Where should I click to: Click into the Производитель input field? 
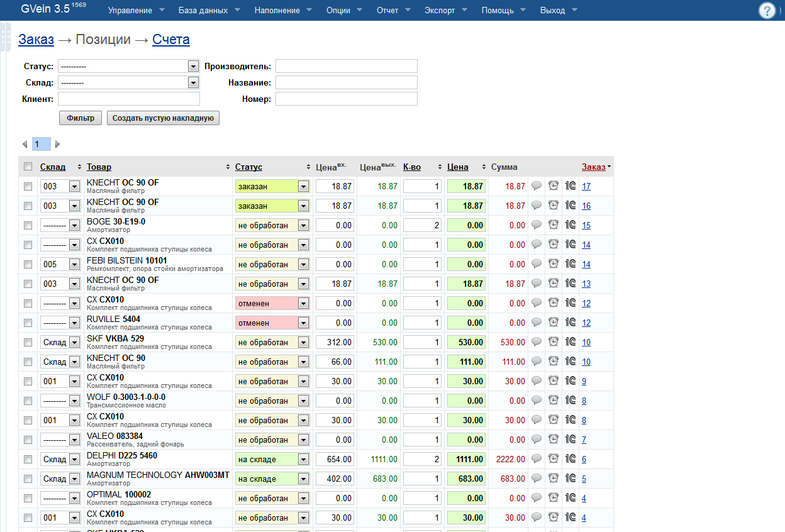[x=346, y=66]
